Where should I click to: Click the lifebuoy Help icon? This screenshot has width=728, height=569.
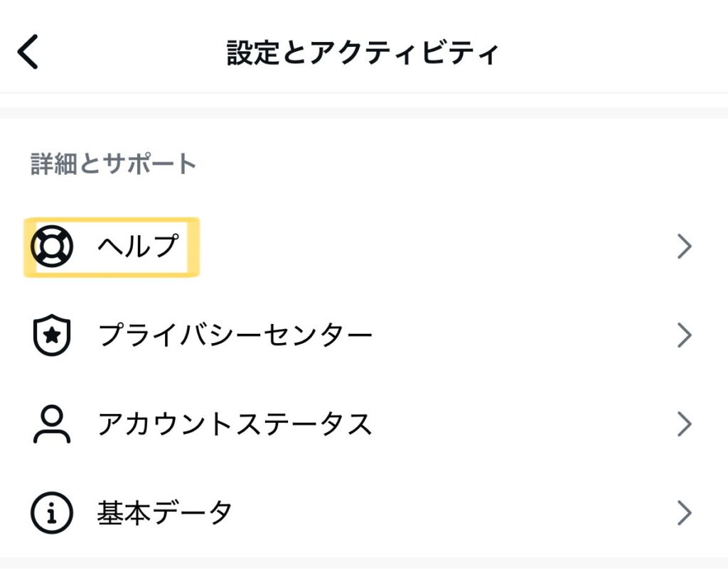tap(52, 246)
